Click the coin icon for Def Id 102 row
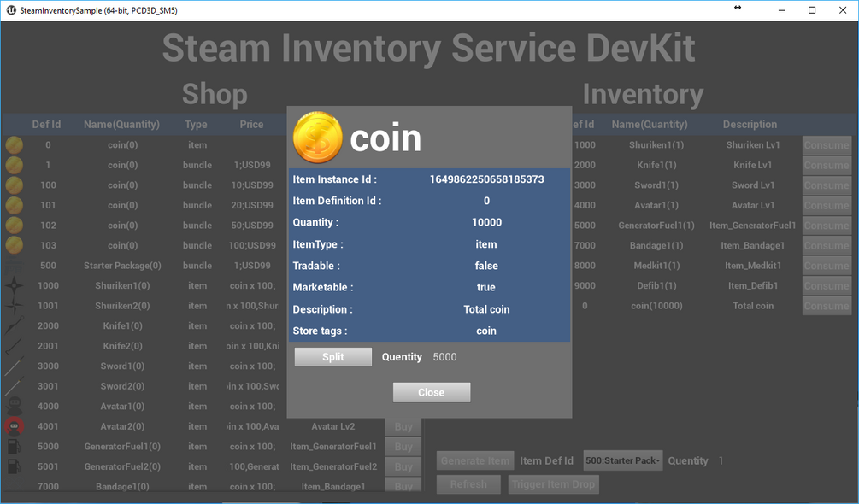Viewport: 859px width, 504px height. (x=15, y=226)
